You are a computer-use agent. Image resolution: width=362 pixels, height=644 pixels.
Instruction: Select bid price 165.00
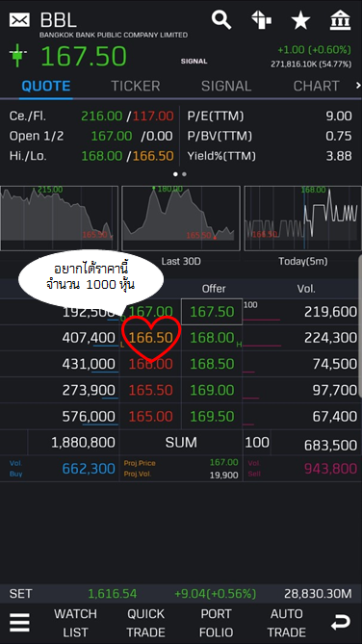tap(151, 417)
